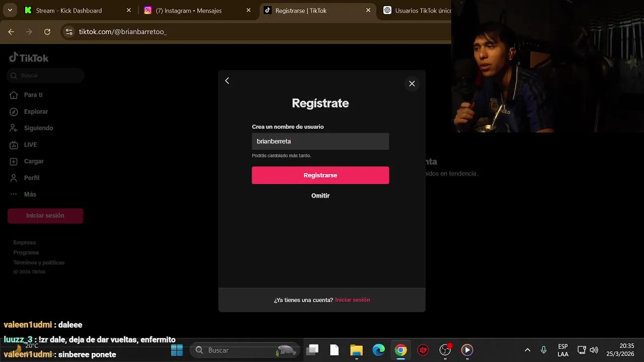The width and height of the screenshot is (644, 362).
Task: Close the Stream - Kick Dashboard tab
Action: point(129,10)
